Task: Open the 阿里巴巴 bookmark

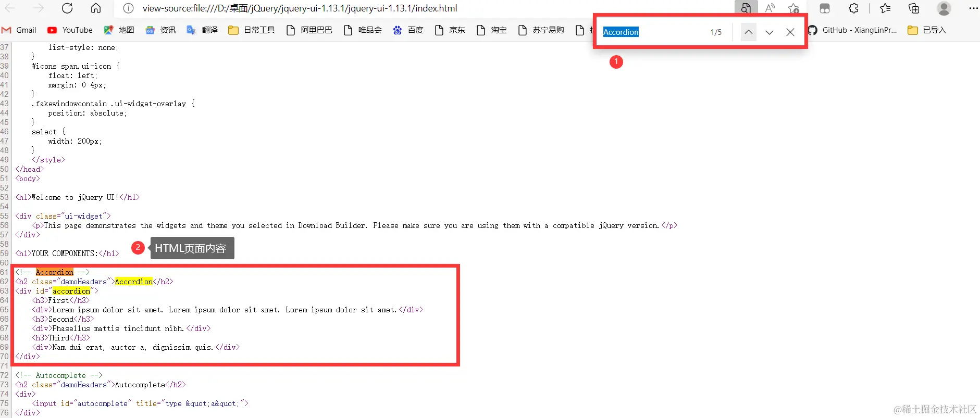Action: click(309, 30)
